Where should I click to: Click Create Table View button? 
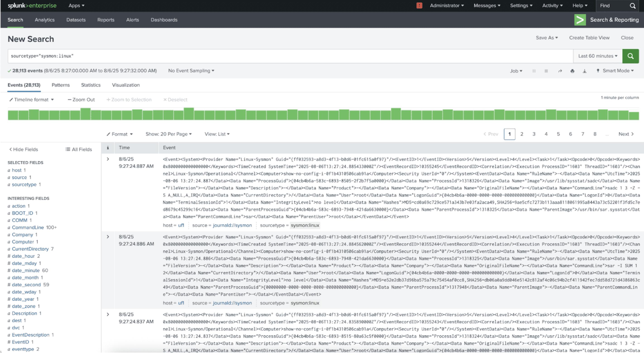pos(589,38)
